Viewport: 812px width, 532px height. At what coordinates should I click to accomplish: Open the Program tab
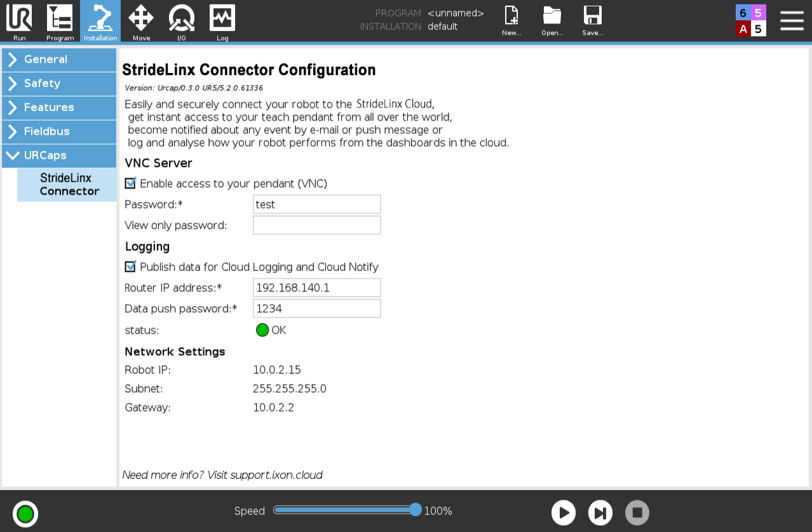coord(60,22)
